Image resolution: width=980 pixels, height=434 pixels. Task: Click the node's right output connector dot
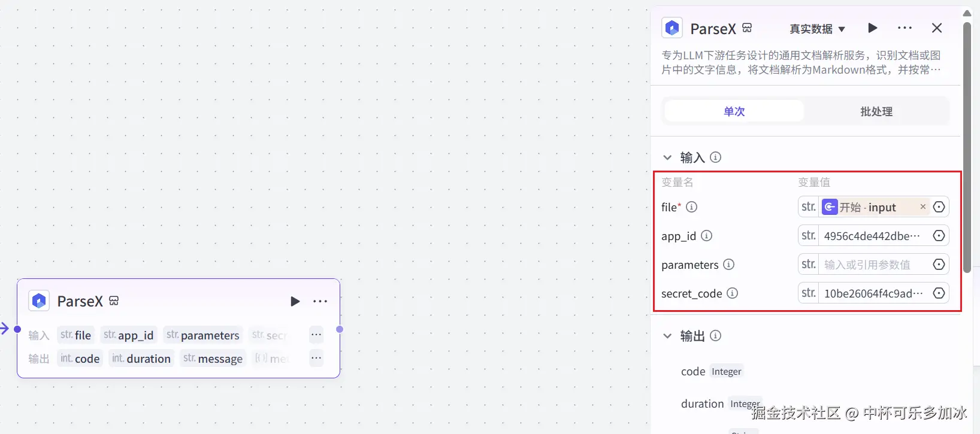(340, 329)
